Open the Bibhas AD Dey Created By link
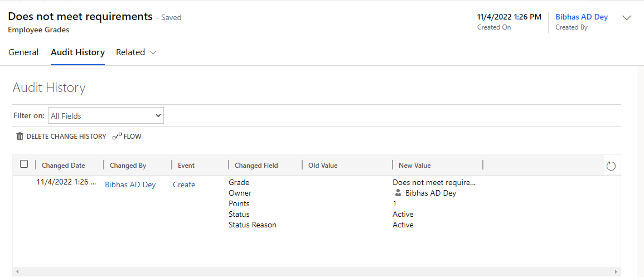Image resolution: width=644 pixels, height=277 pixels. coord(582,17)
